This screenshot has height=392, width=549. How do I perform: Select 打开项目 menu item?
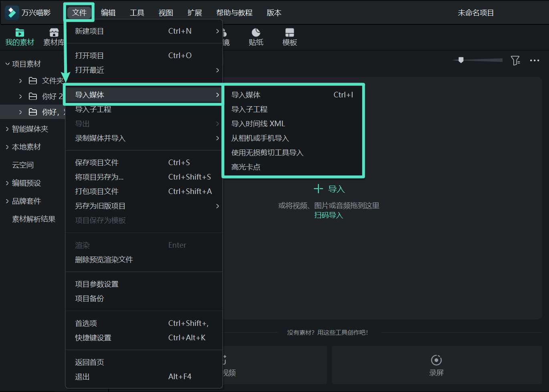(x=144, y=56)
